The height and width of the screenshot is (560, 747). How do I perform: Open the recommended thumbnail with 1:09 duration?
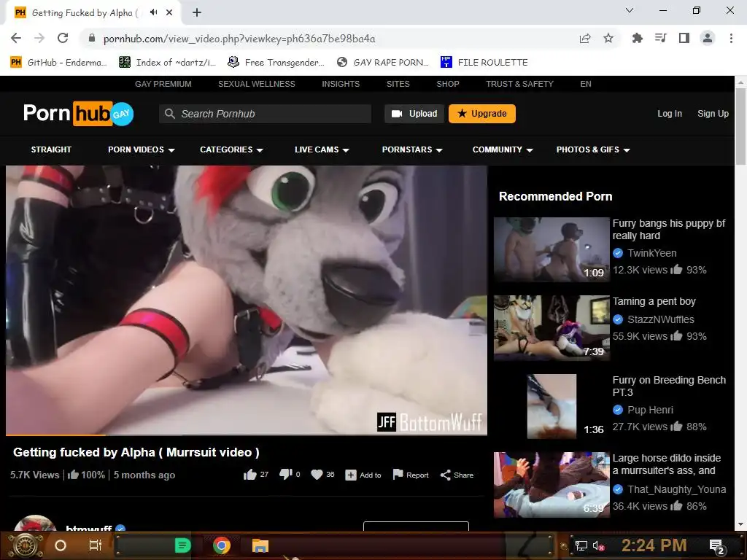[x=551, y=249]
